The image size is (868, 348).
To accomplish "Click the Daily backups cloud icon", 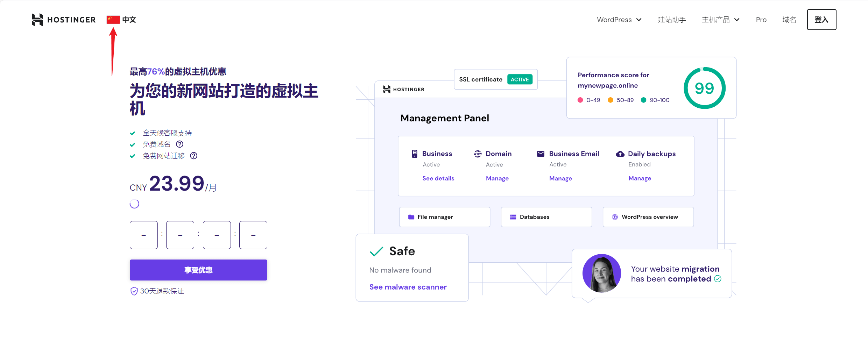I will click(x=620, y=154).
